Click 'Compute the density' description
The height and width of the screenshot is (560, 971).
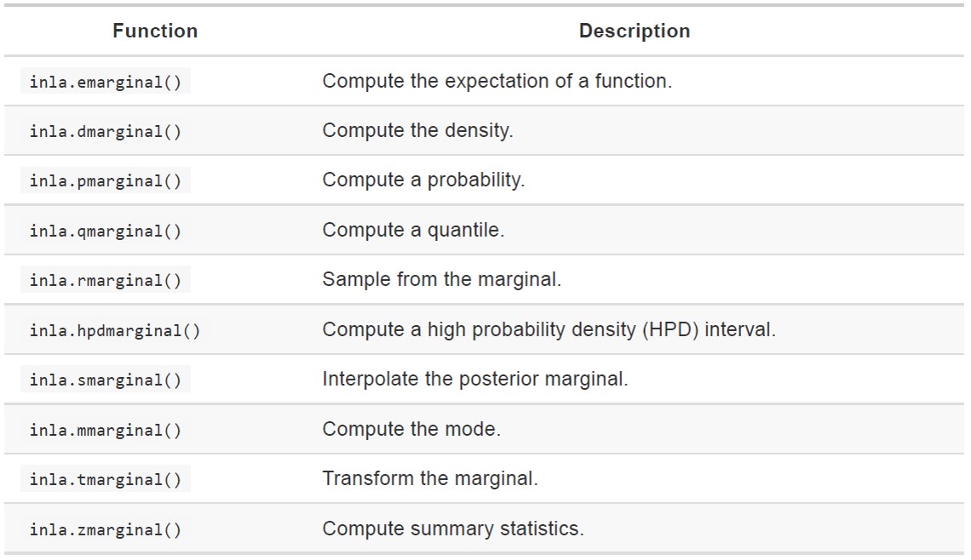pos(417,131)
